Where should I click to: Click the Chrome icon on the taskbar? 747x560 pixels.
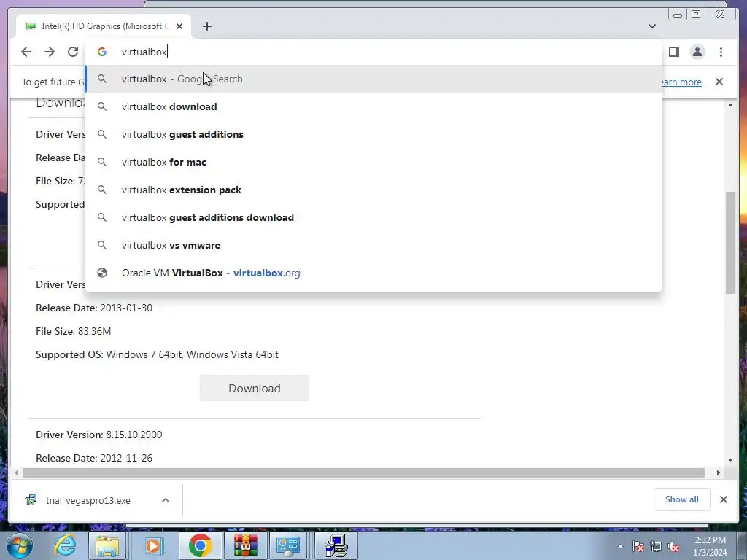pos(200,545)
